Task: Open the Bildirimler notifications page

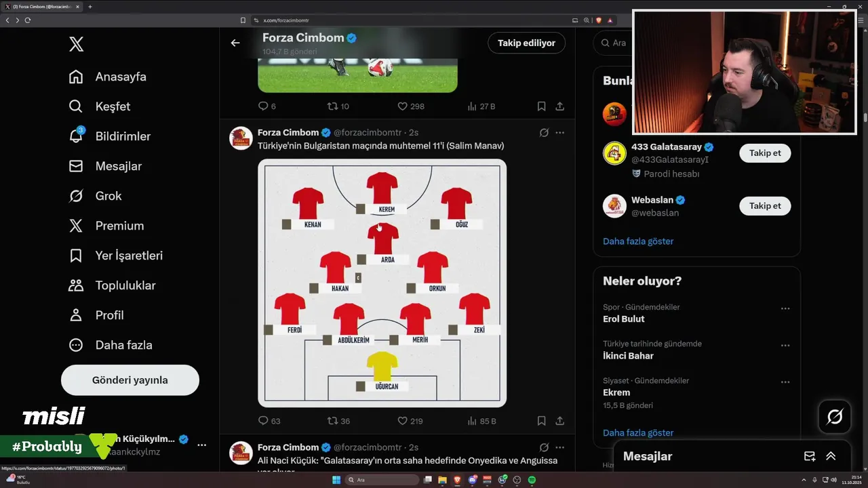Action: [x=109, y=136]
